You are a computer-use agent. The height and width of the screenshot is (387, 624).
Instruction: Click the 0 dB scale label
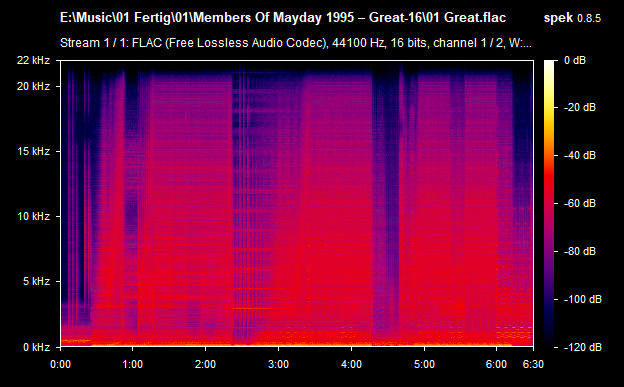coord(575,61)
